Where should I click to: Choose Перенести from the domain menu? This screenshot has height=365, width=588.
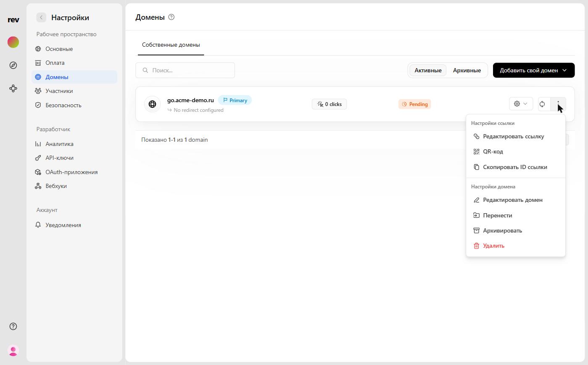[516, 215]
